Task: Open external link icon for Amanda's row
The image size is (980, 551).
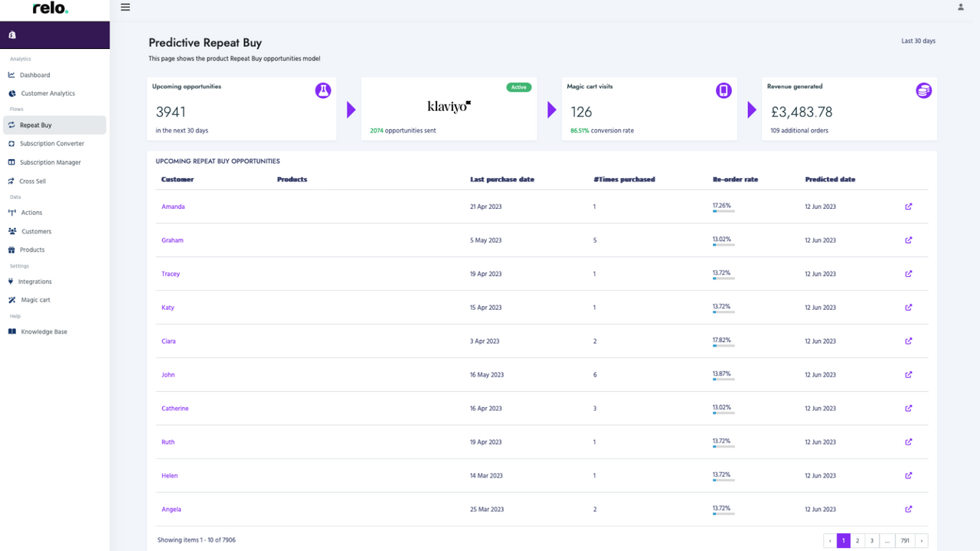Action: pos(909,207)
